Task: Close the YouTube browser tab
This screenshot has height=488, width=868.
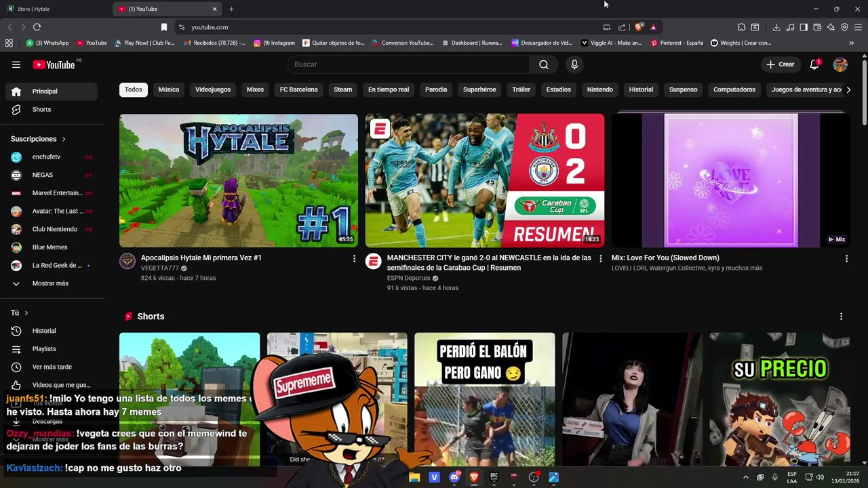Action: (215, 9)
